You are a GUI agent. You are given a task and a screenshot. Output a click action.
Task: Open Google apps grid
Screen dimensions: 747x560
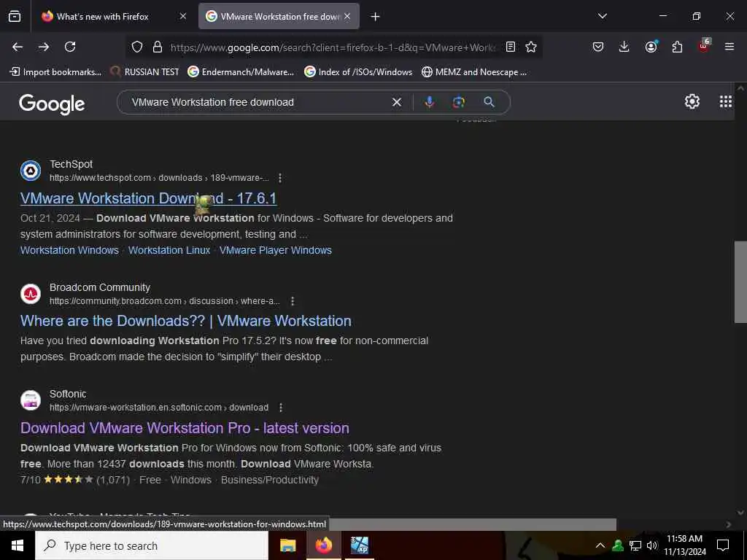(x=725, y=101)
